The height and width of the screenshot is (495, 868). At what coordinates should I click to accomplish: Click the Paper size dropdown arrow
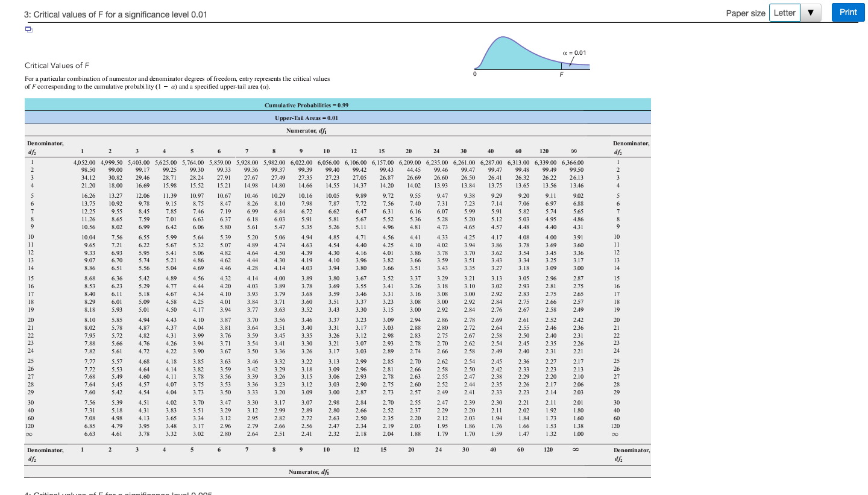coord(810,12)
